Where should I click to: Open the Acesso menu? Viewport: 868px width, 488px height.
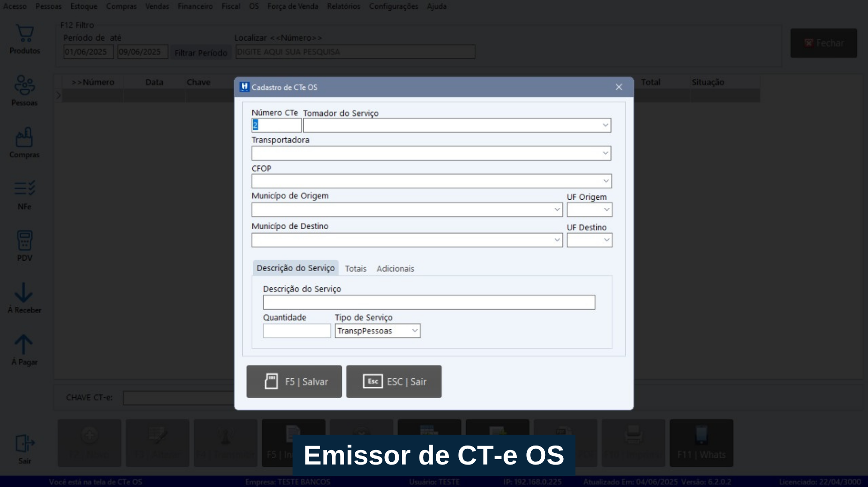(15, 6)
